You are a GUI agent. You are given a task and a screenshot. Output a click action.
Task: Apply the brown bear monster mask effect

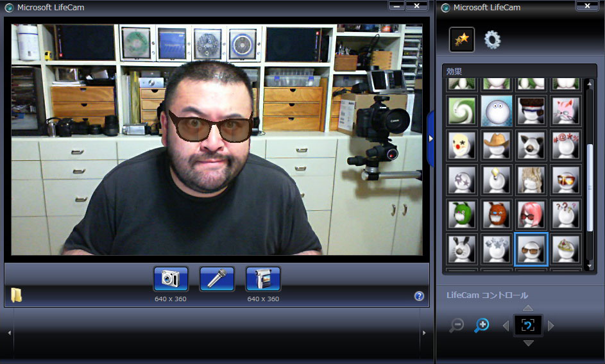tap(497, 215)
